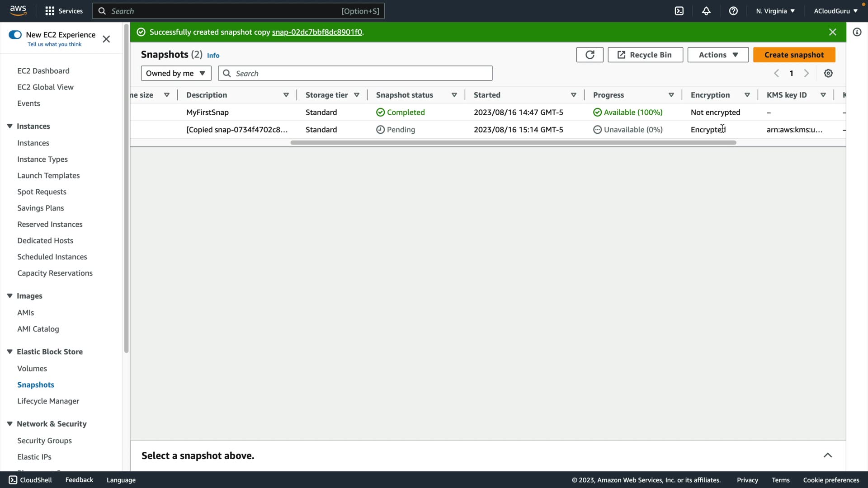Open Volumes in the sidebar
The image size is (868, 488).
tap(32, 368)
